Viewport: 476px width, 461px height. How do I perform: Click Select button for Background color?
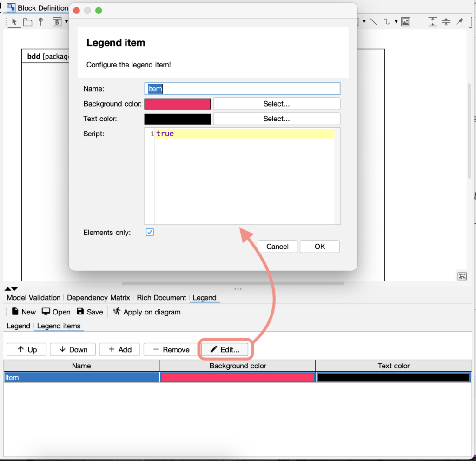coord(276,104)
